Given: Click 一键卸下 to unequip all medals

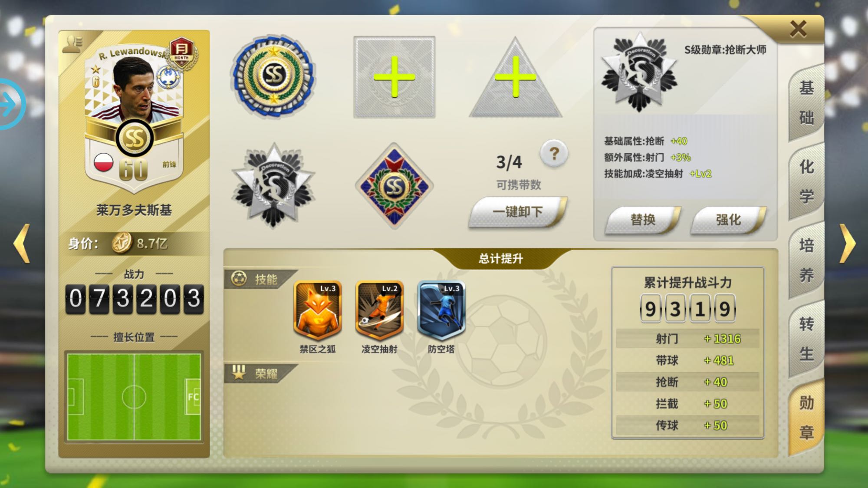Looking at the screenshot, I should click(x=517, y=212).
